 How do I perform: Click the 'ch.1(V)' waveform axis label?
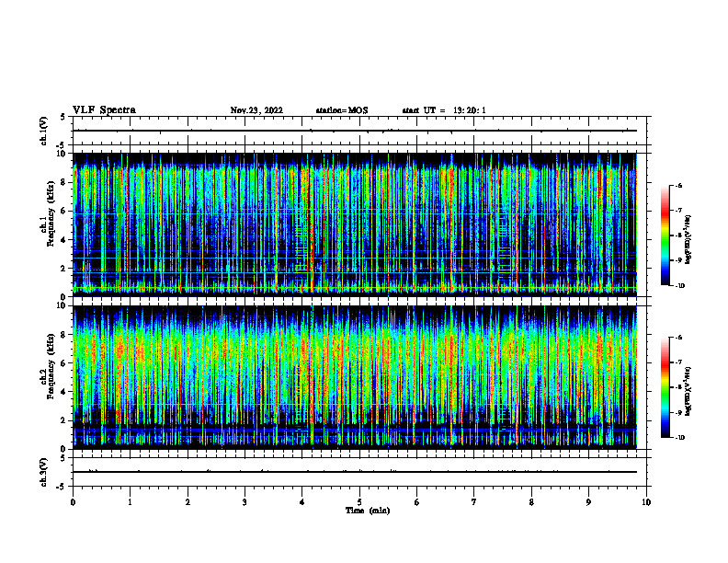tap(44, 131)
